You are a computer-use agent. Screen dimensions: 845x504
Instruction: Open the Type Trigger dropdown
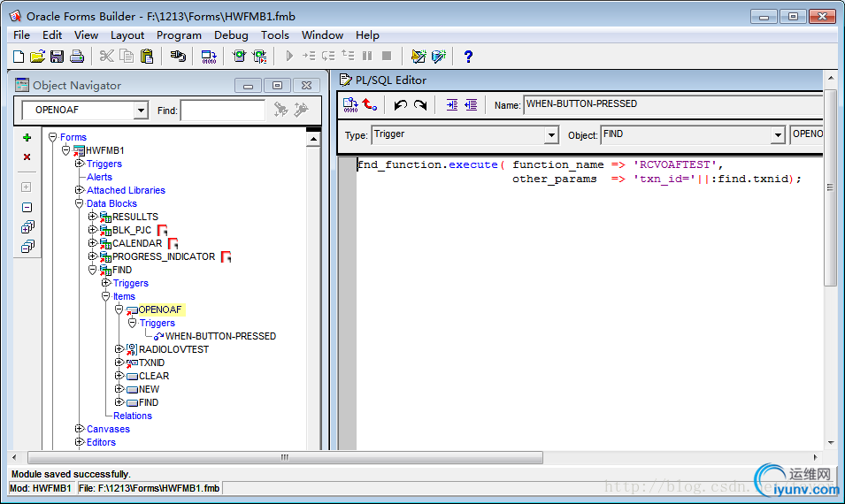[x=551, y=135]
